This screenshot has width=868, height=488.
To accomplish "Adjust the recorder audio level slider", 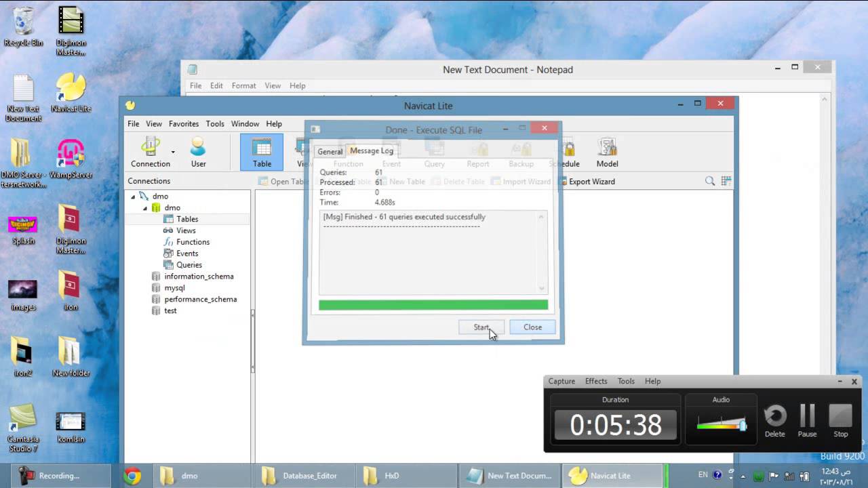I will click(743, 426).
